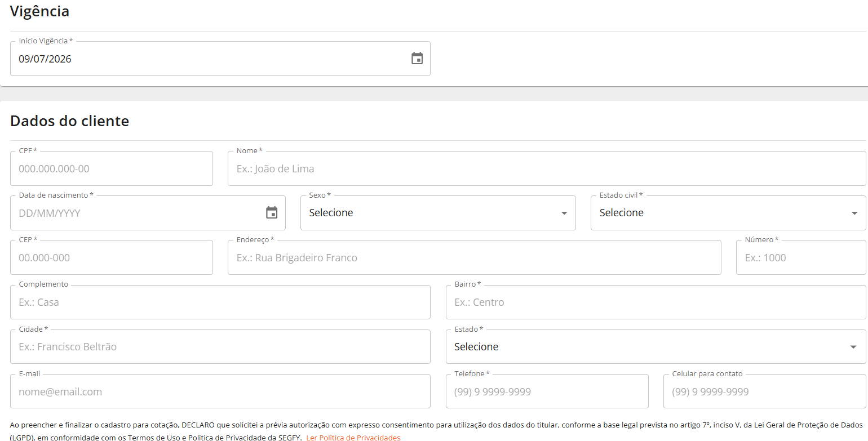The height and width of the screenshot is (441, 868).
Task: Focus the Complemento input field
Action: coord(220,302)
